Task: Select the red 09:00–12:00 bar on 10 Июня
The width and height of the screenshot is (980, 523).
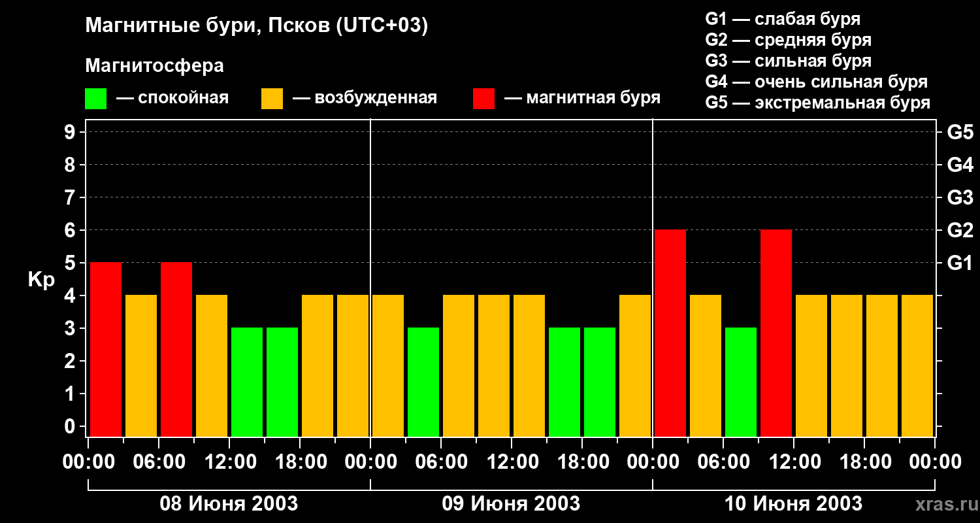Action: click(x=776, y=333)
